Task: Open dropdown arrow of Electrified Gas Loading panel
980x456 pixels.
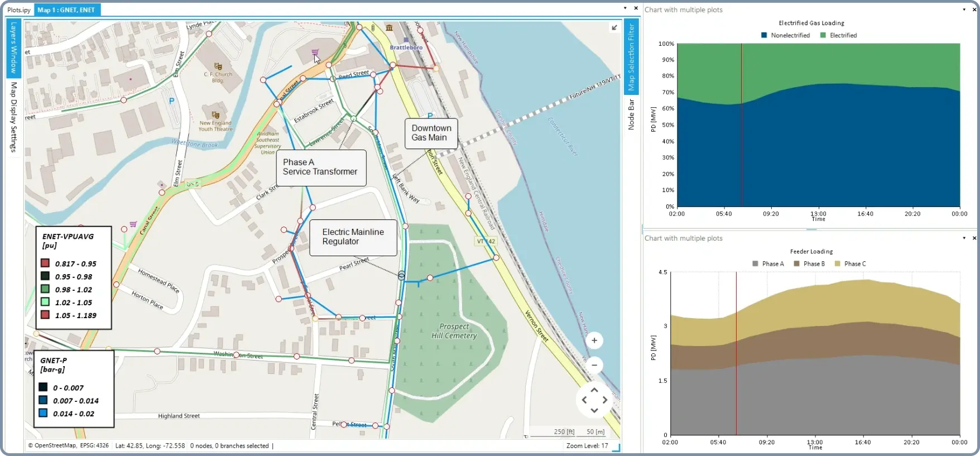Action: [964, 9]
